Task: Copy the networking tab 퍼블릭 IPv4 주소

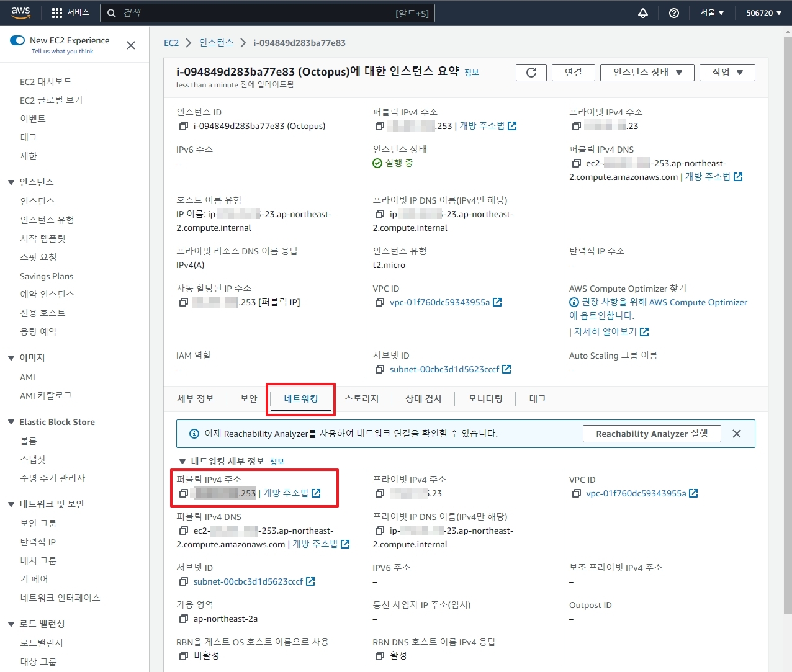Action: pyautogui.click(x=184, y=493)
